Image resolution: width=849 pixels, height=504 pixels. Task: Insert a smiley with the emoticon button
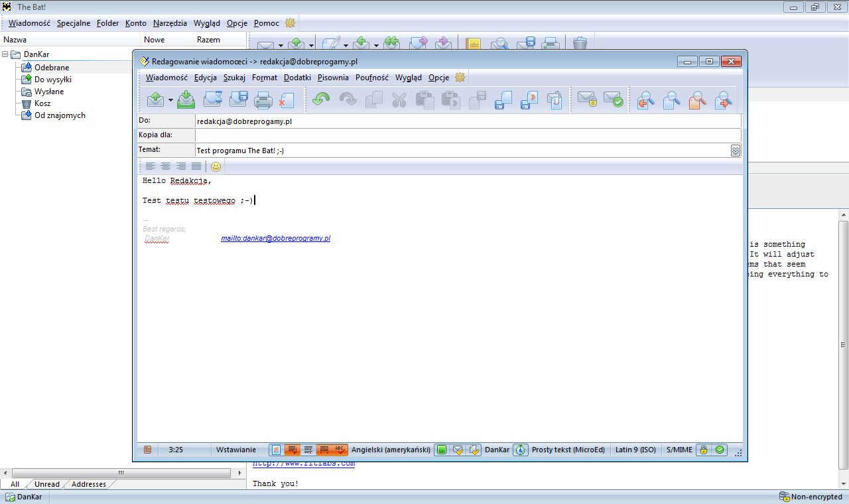[x=216, y=166]
